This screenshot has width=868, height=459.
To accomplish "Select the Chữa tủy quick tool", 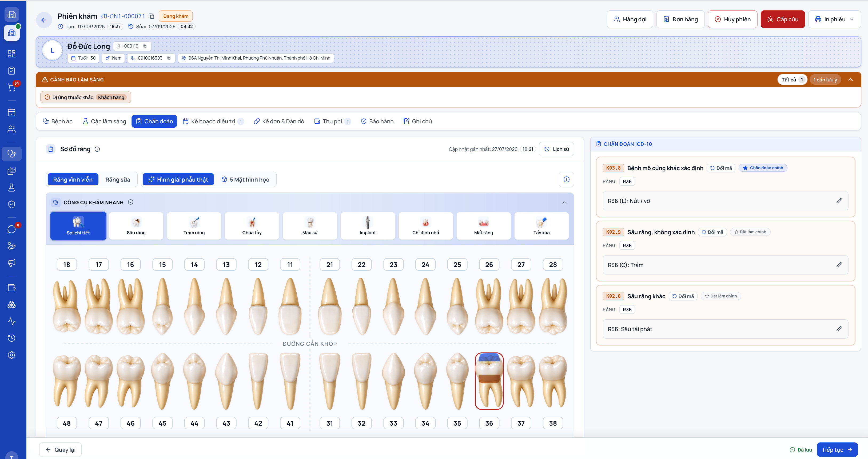I will 252,226.
